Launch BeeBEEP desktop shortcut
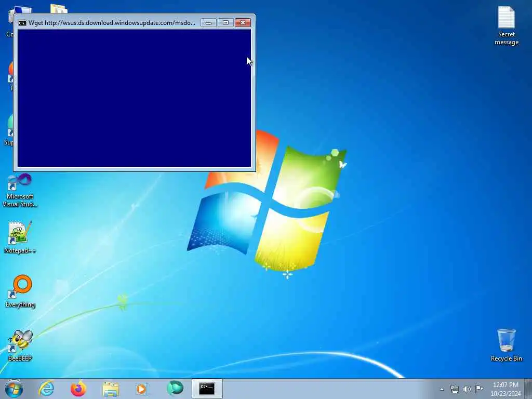This screenshot has height=399, width=532. (20, 345)
